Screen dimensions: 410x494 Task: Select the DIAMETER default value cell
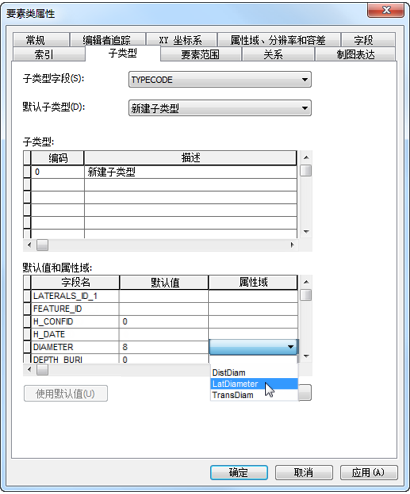(x=164, y=347)
